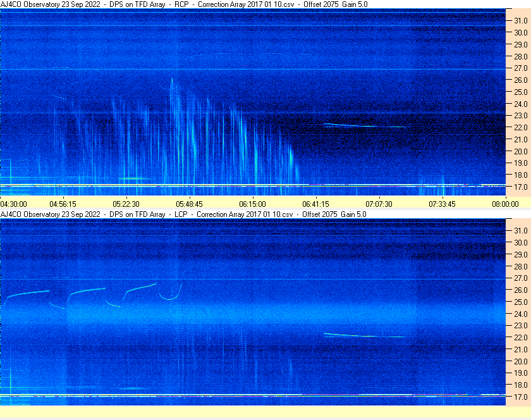
Task: Select the 04:30:00 time axis label
Action: tap(13, 204)
